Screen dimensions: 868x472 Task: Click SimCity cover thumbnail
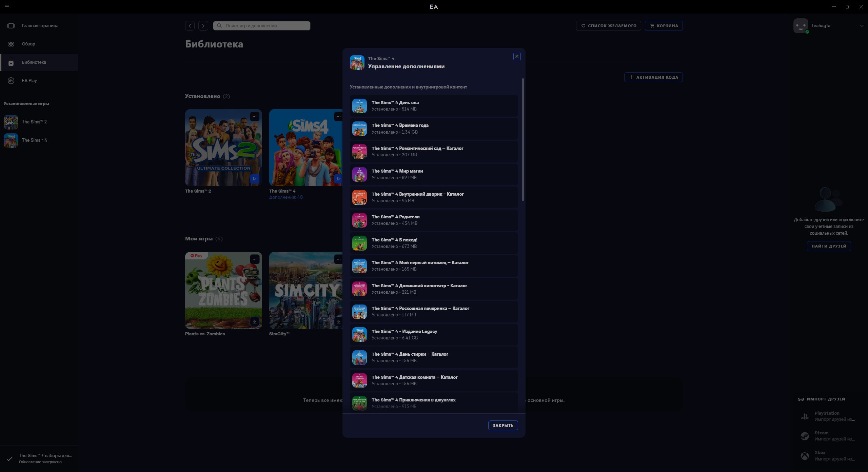click(306, 290)
